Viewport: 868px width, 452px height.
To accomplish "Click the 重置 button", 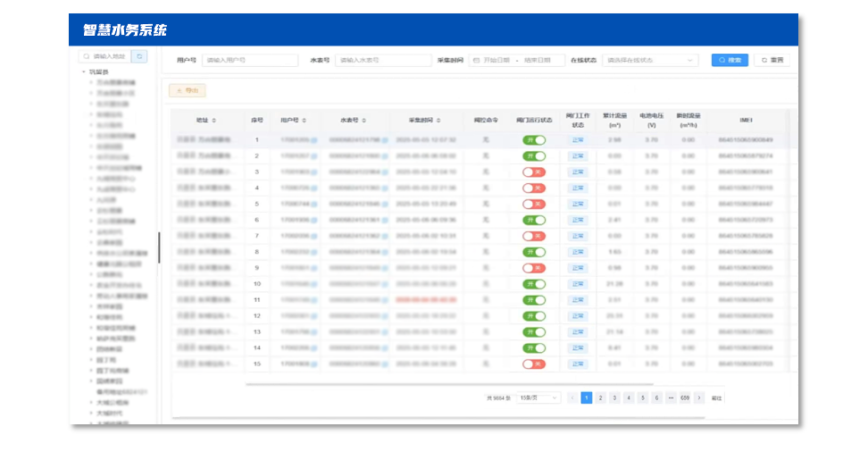I will [x=773, y=61].
